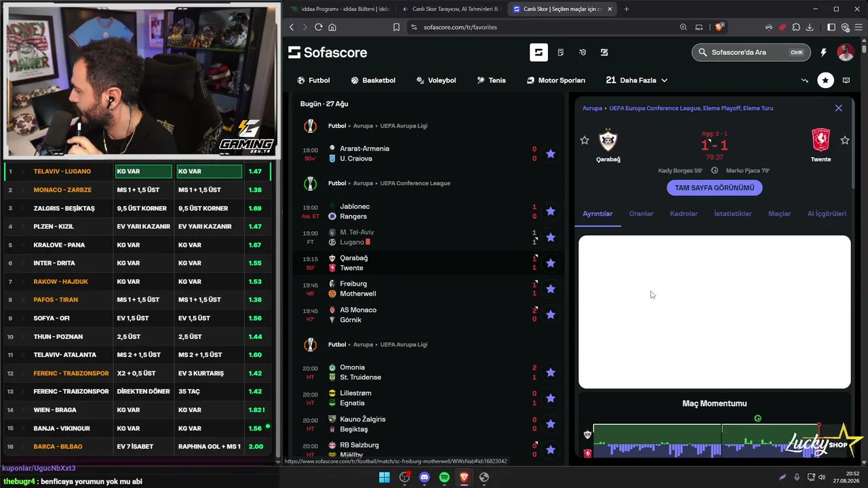Open a new browser tab
This screenshot has height=488, width=868.
point(626,9)
